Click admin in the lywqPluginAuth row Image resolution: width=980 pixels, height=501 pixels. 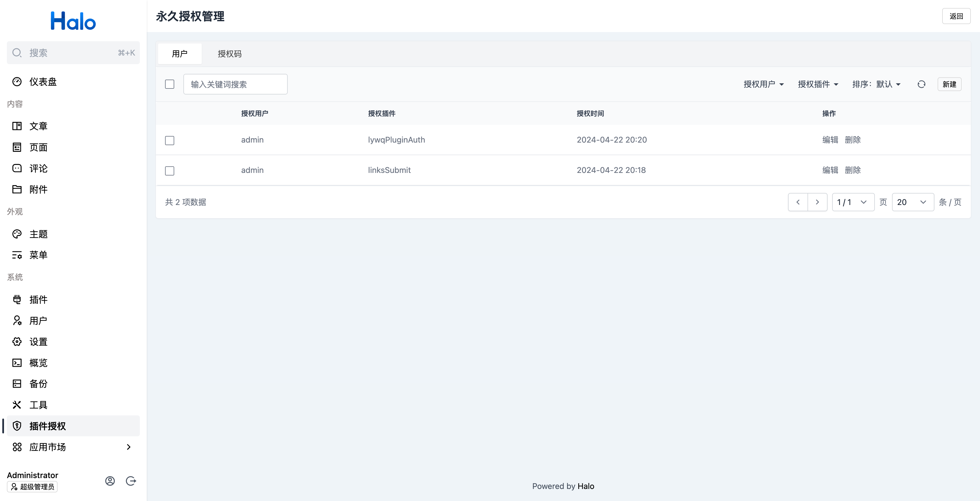tap(252, 140)
